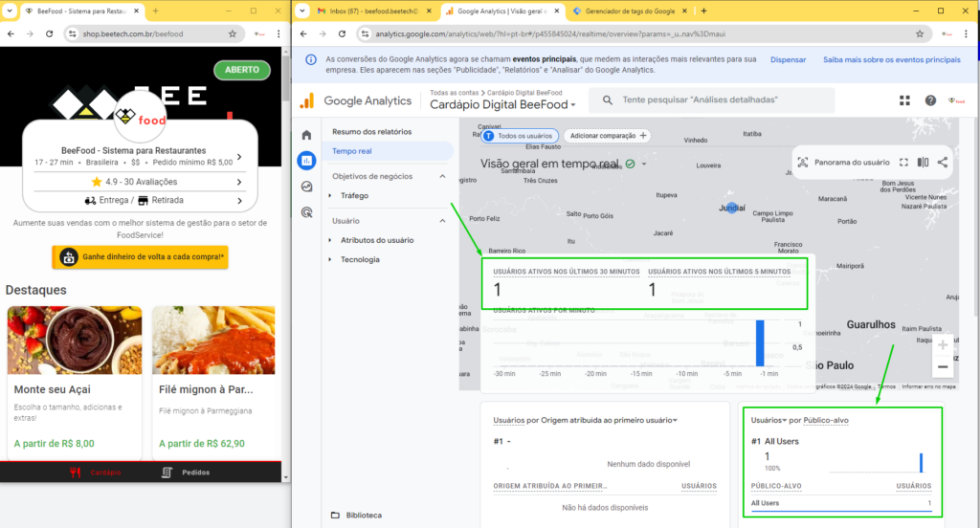The height and width of the screenshot is (528, 980).
Task: Click the Dispensar link in banner
Action: pos(788,60)
